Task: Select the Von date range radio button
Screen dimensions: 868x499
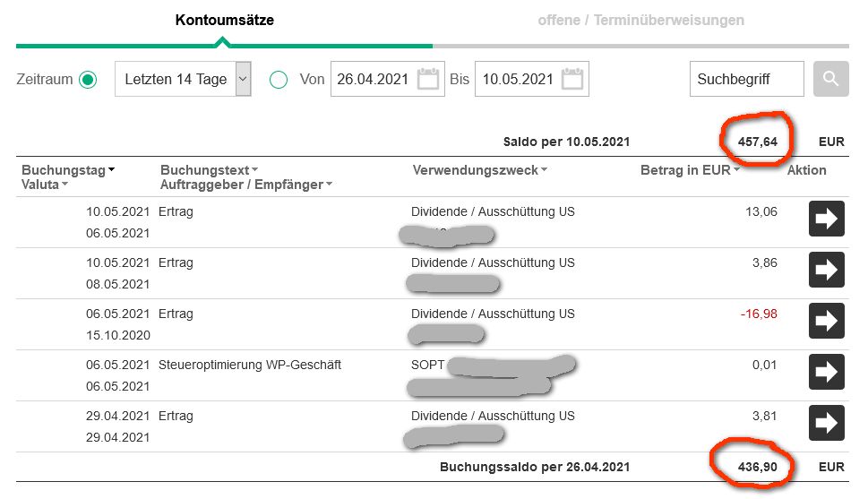Action: 279,80
